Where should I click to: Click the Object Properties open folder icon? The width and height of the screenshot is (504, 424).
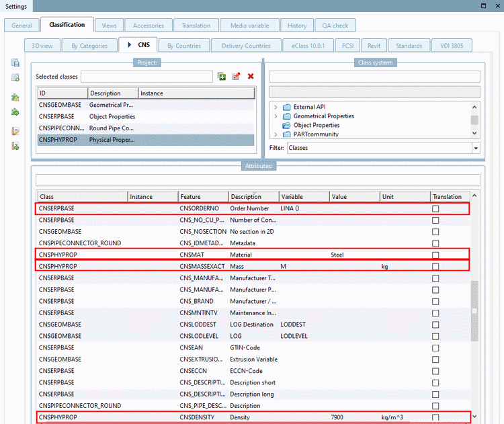(x=287, y=125)
